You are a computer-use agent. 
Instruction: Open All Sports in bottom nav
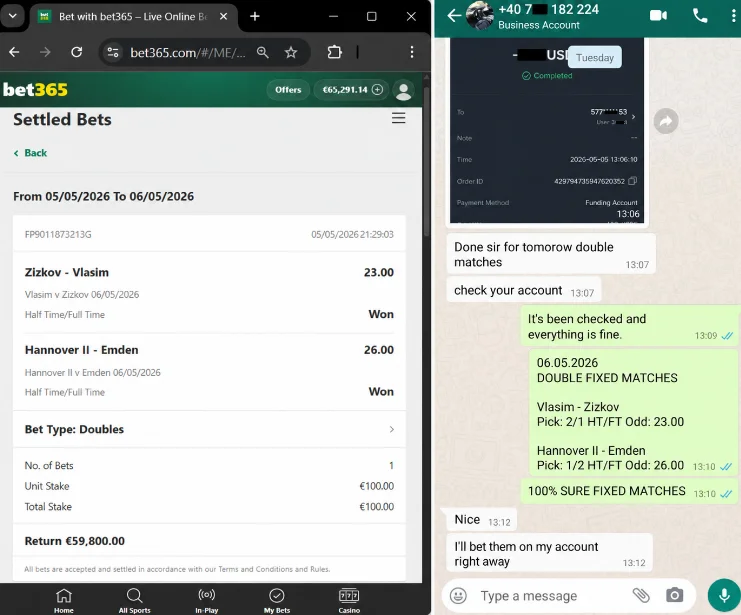134,600
